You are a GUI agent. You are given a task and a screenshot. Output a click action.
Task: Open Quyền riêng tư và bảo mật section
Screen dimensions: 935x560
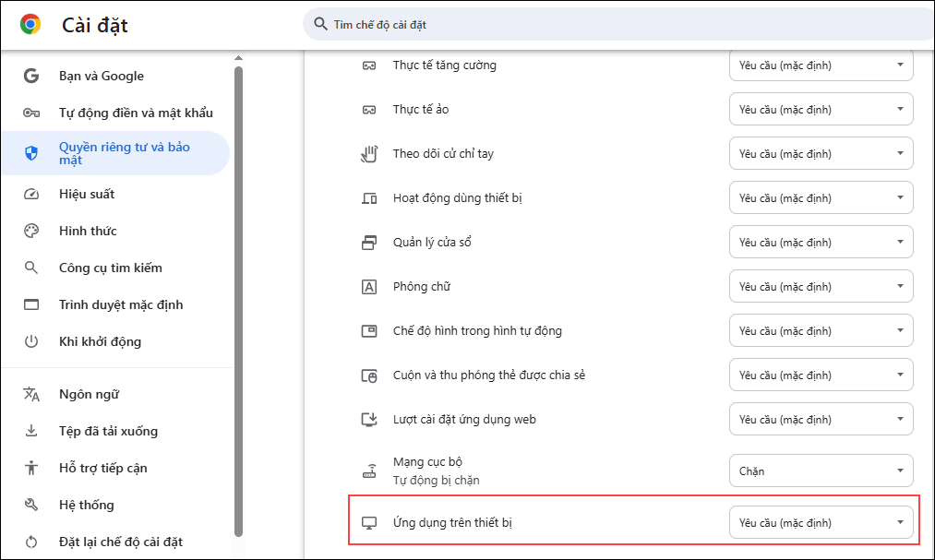(125, 153)
